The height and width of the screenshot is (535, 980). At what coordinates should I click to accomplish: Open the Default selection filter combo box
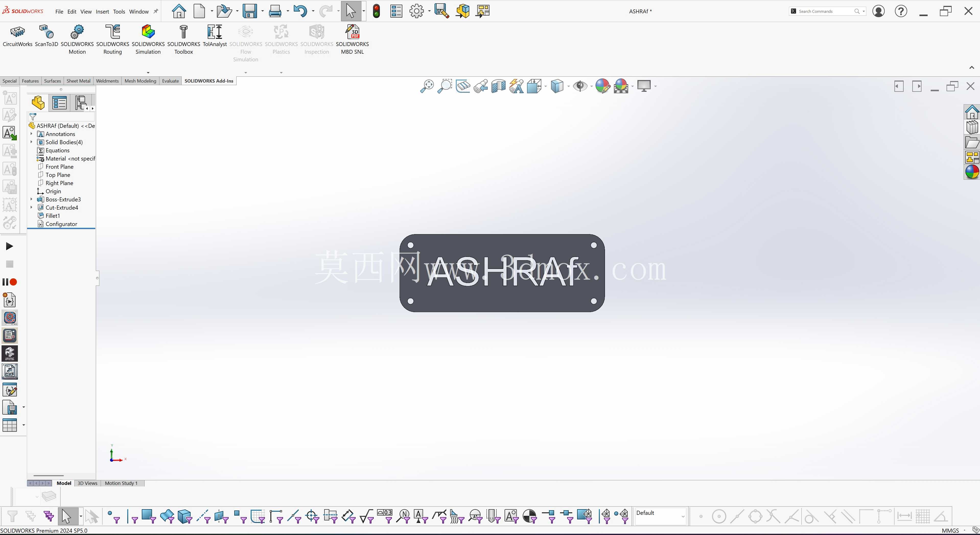(660, 516)
